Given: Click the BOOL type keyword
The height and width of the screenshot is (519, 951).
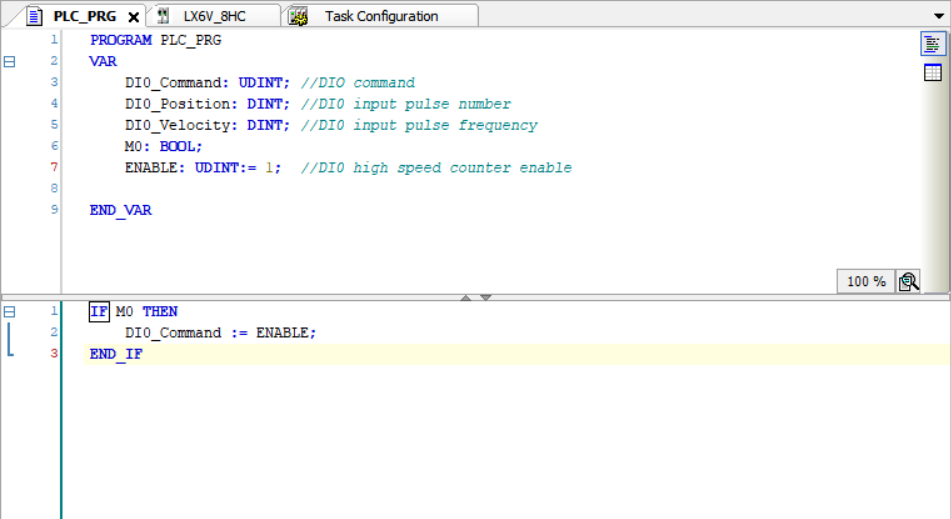Looking at the screenshot, I should pos(177,146).
